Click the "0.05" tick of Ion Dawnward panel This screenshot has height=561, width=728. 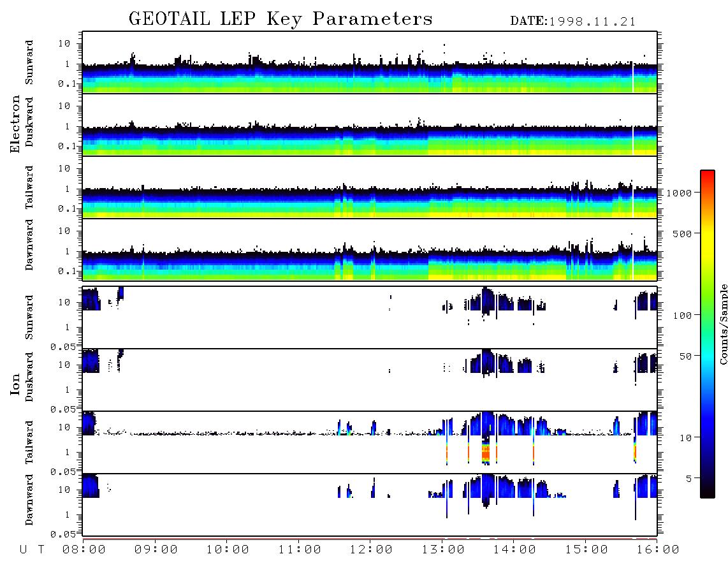(62, 534)
